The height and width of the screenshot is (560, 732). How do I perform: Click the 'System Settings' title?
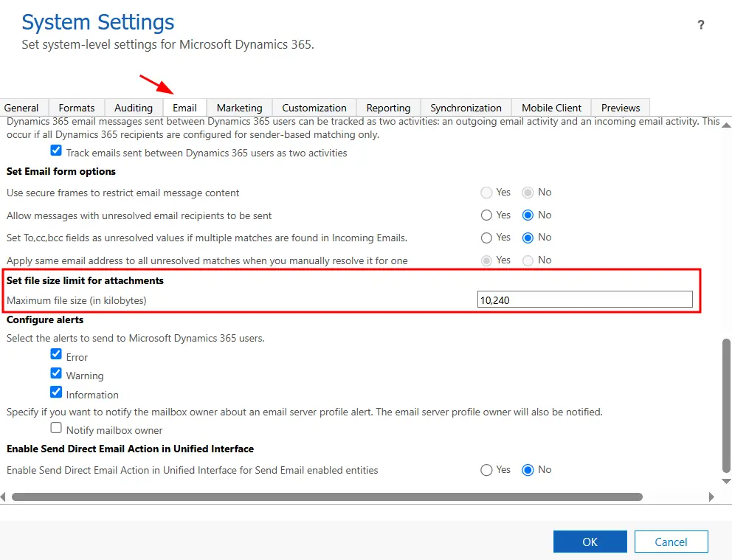click(x=98, y=22)
